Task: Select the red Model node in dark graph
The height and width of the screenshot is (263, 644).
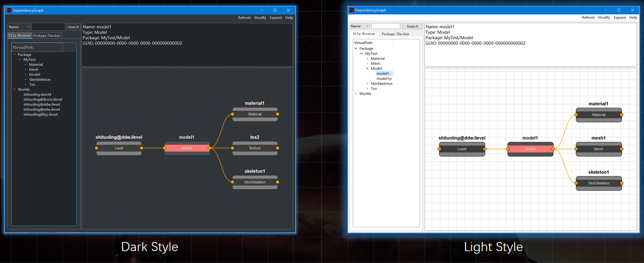Action: [x=187, y=148]
